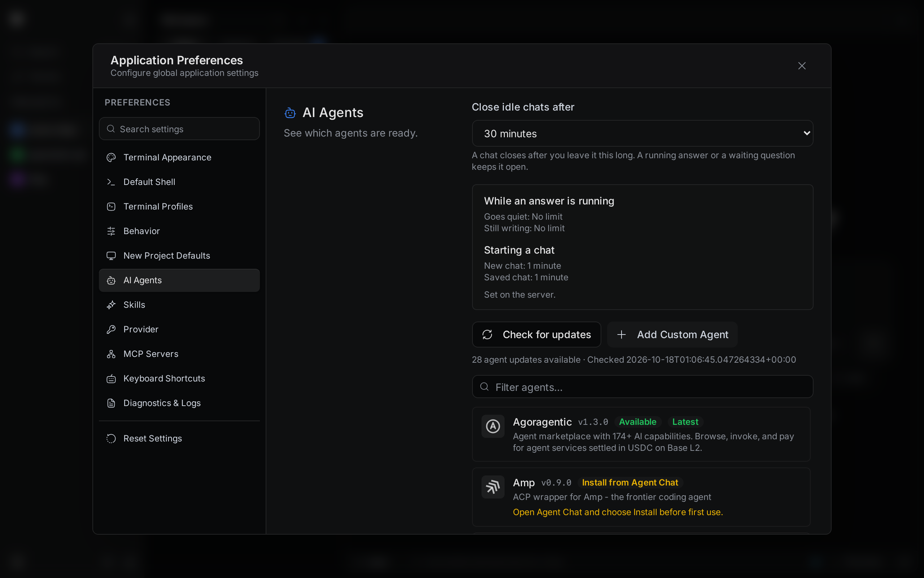
Task: Click the Skills sparkle icon
Action: 111,305
